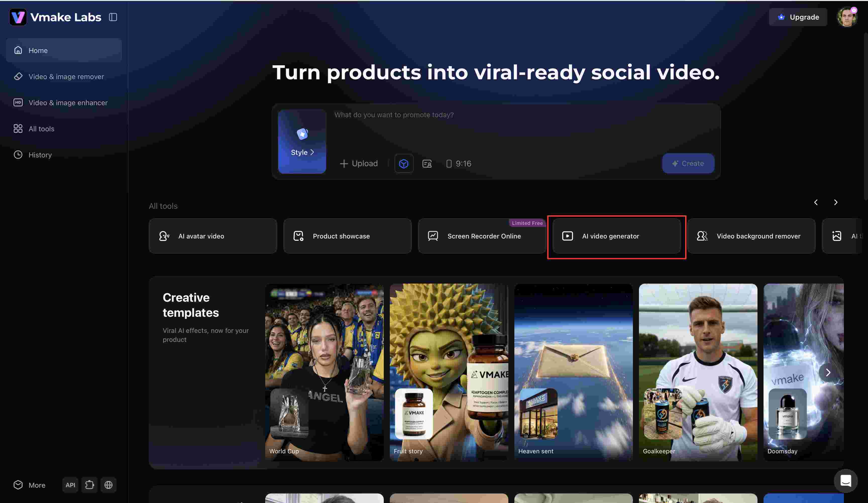The image size is (868, 503).
Task: Open the AI avatar video tool
Action: [213, 236]
